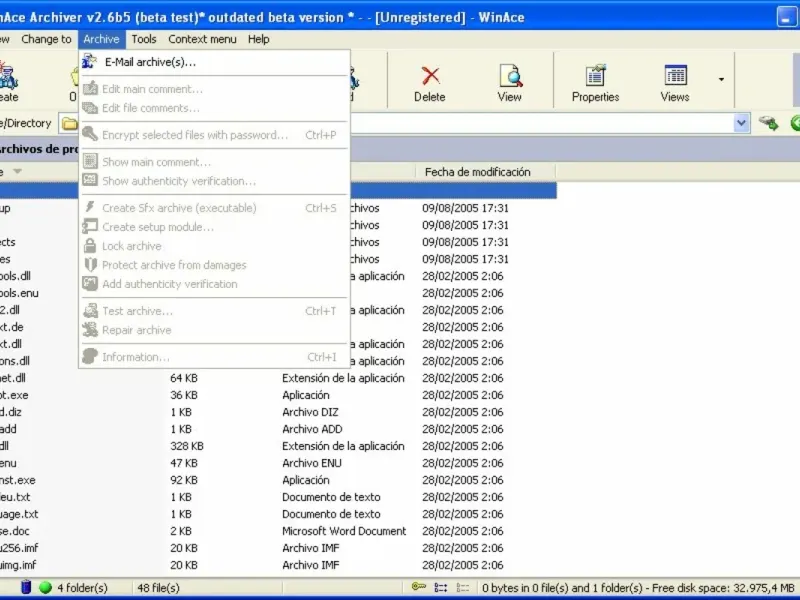Click the Repair archive icon
Viewport: 800px width, 600px height.
[x=90, y=330]
